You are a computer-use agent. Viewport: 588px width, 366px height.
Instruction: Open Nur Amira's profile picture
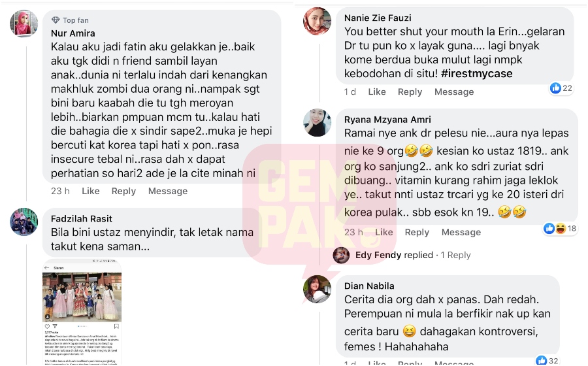click(x=24, y=24)
